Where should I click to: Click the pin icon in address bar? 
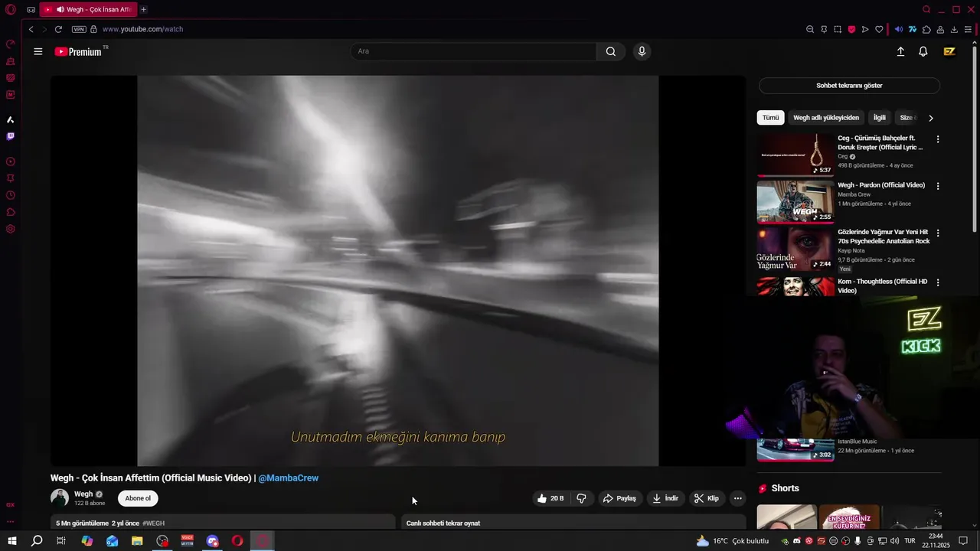(x=824, y=29)
